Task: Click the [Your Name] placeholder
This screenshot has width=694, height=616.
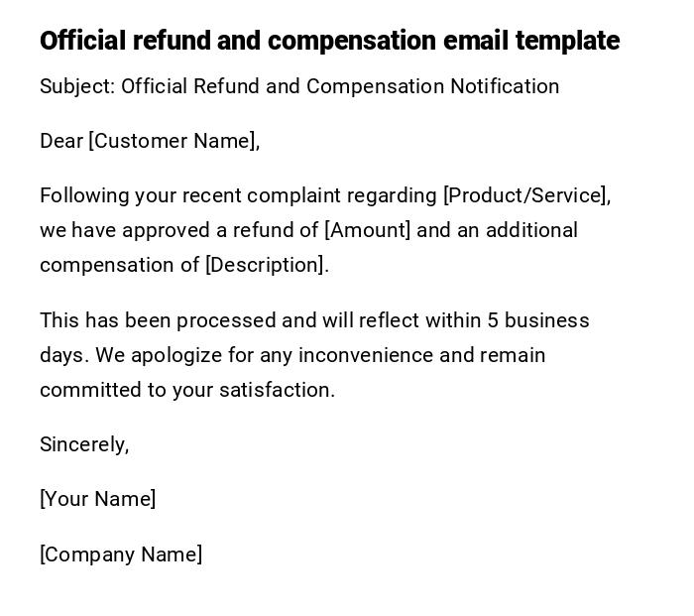Action: 97,499
